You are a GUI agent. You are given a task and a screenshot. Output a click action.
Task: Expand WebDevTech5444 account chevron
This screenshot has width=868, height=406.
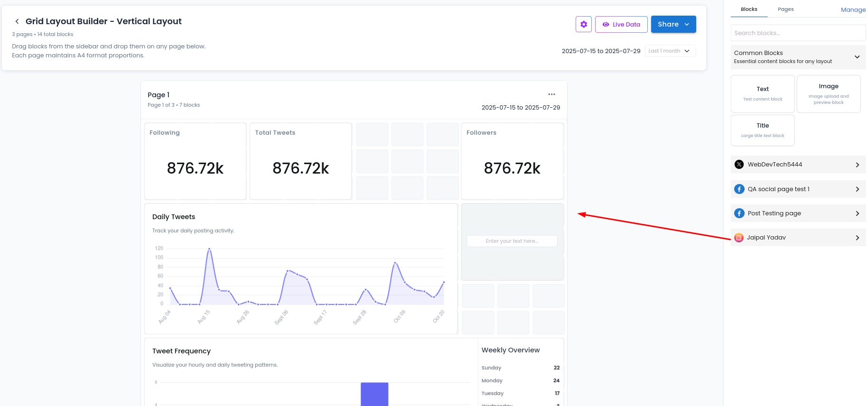coord(857,165)
